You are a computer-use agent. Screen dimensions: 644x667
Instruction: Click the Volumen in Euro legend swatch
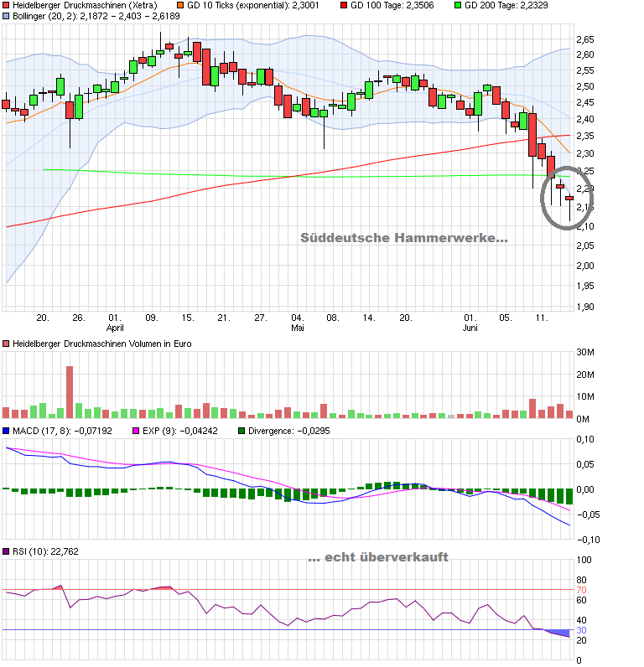pos(6,344)
